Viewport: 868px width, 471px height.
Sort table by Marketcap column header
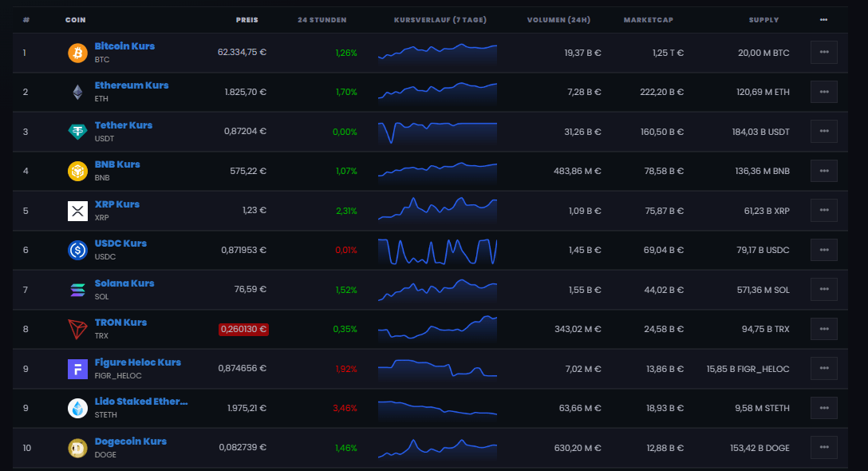click(649, 20)
